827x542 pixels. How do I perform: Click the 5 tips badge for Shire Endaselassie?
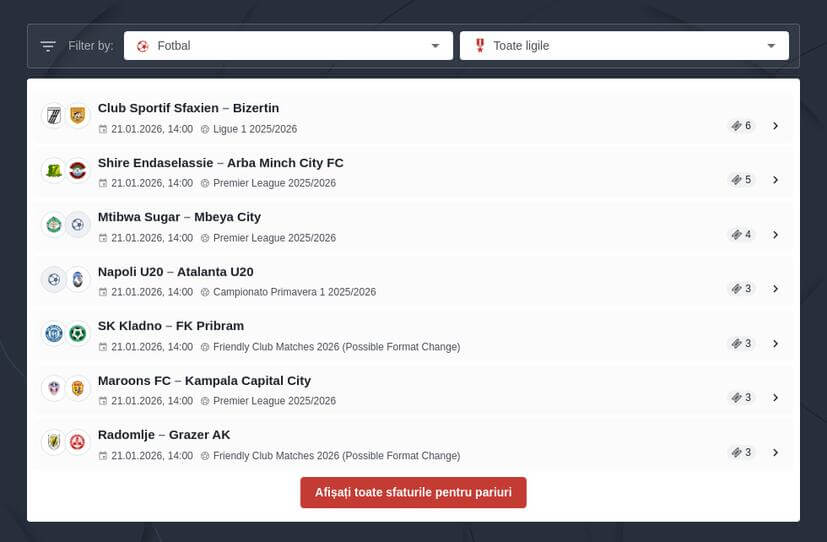pos(741,180)
